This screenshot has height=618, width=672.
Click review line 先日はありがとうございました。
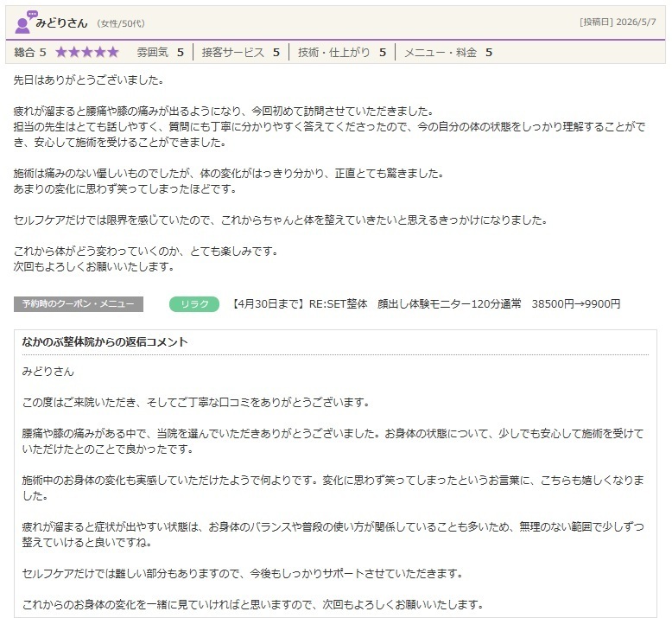[89, 80]
